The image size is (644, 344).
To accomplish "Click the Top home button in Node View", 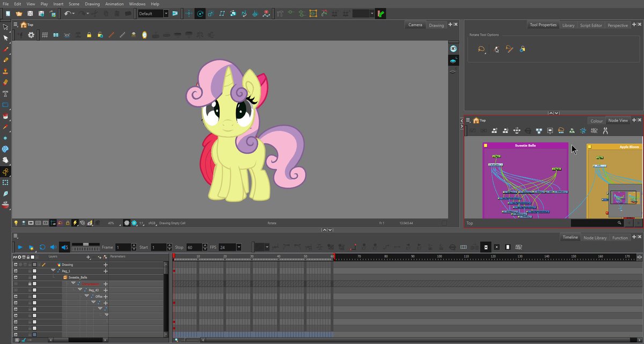I will 479,121.
